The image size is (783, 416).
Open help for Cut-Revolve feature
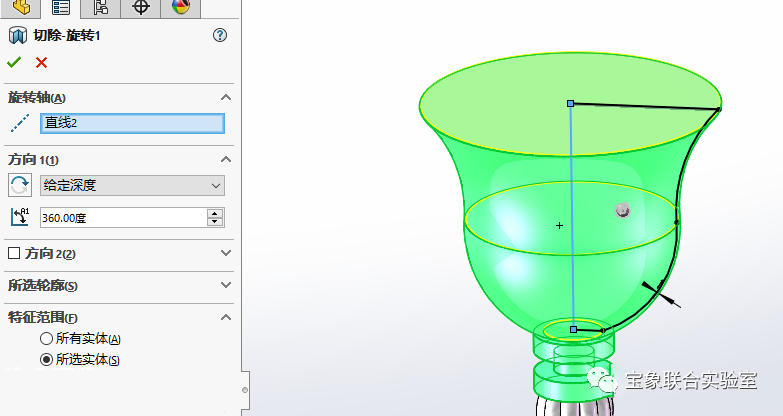pos(220,35)
